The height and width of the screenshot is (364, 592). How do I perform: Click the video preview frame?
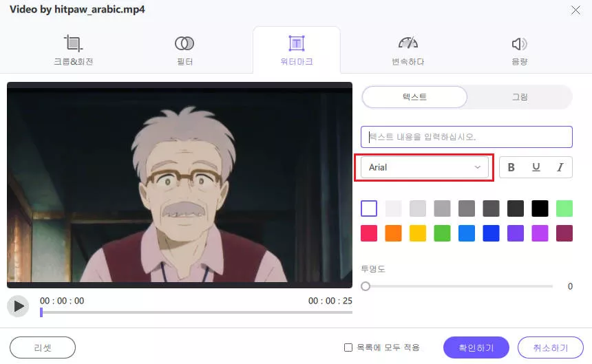coord(180,185)
